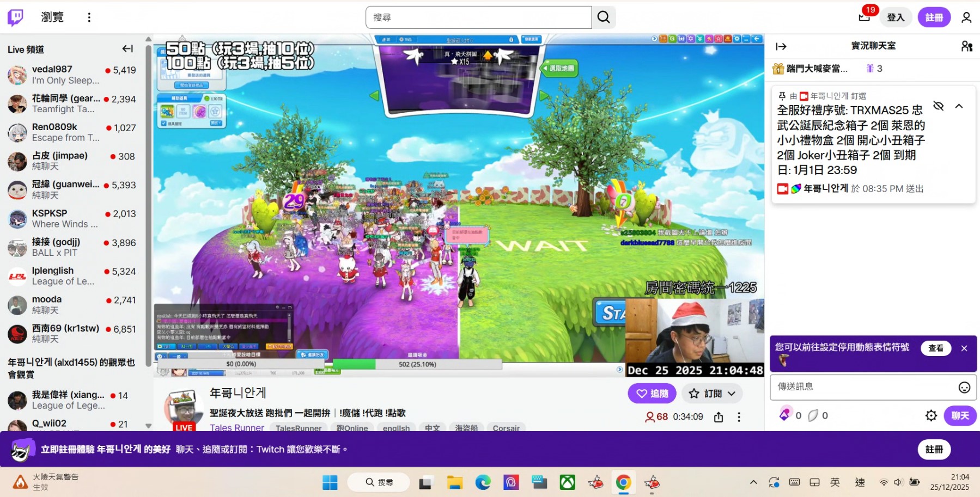The image size is (980, 497).
Task: Collapse the Live channels sidebar
Action: pos(127,49)
